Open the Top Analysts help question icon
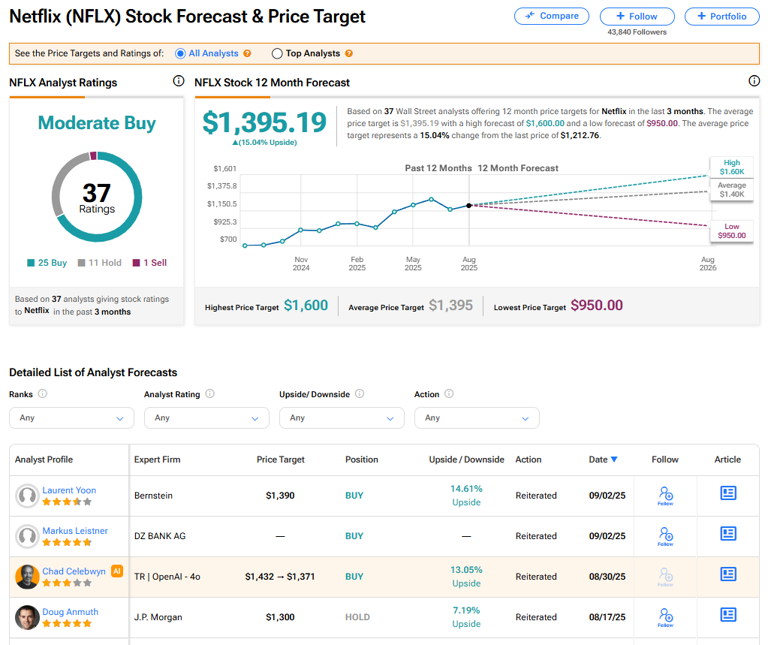The width and height of the screenshot is (768, 645). pyautogui.click(x=349, y=53)
